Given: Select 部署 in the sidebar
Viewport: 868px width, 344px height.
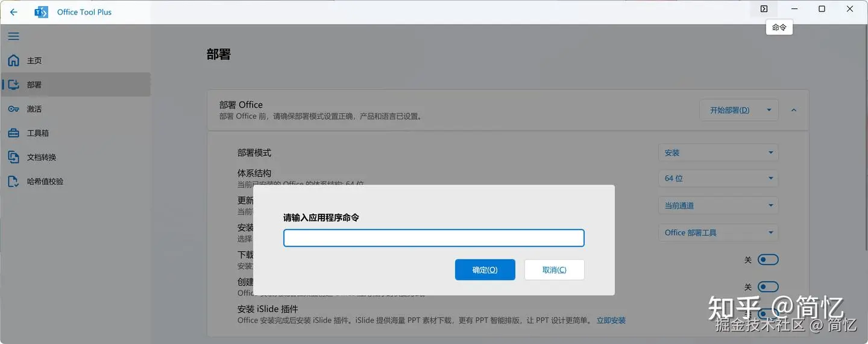Looking at the screenshot, I should (75, 84).
